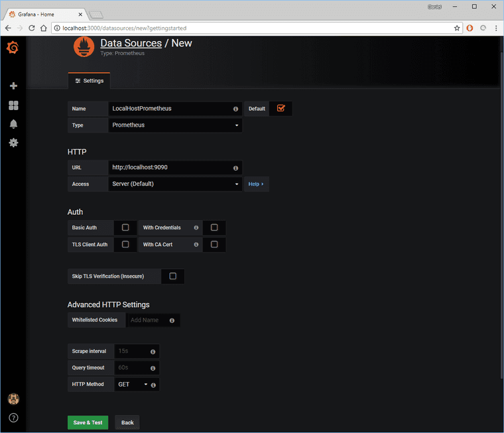
Task: Click the Grafana - Home browser tab
Action: tap(46, 15)
